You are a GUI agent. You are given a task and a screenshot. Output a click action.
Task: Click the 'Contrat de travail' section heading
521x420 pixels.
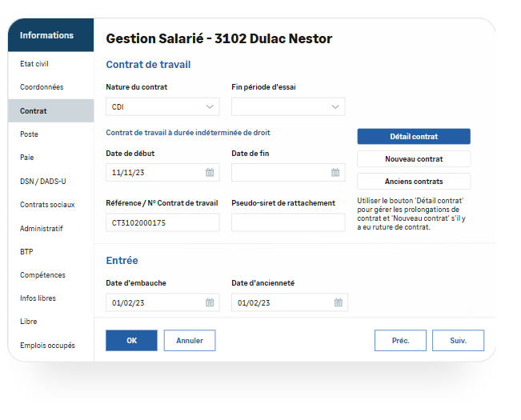tap(148, 65)
